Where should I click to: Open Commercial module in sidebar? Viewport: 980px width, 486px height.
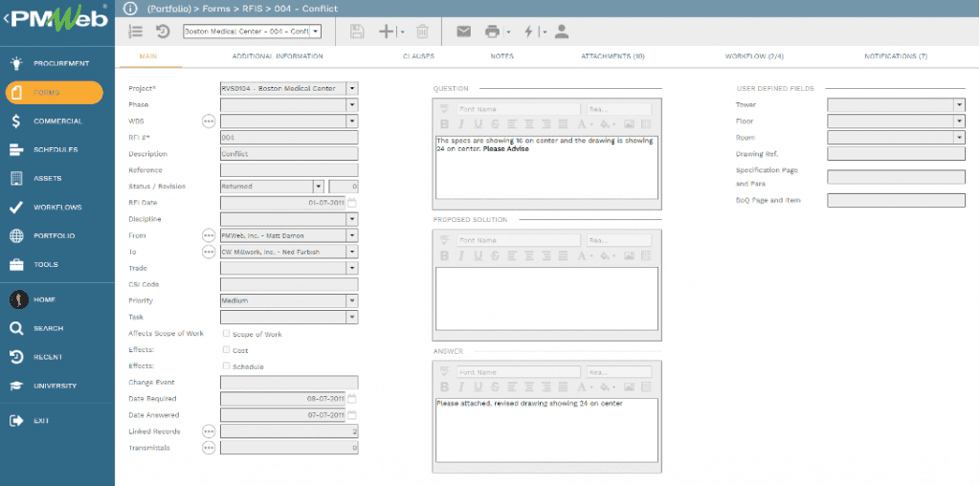point(57,121)
